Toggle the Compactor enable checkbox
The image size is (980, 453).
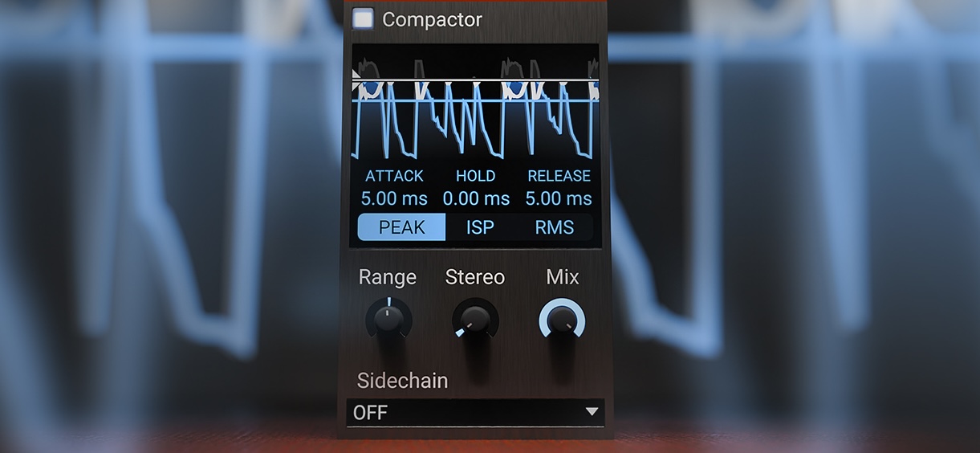363,19
